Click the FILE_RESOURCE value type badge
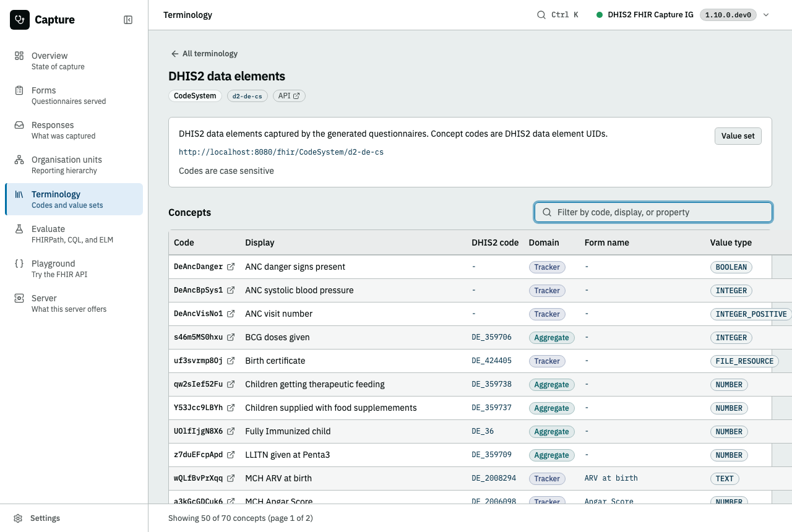792x532 pixels. tap(744, 361)
